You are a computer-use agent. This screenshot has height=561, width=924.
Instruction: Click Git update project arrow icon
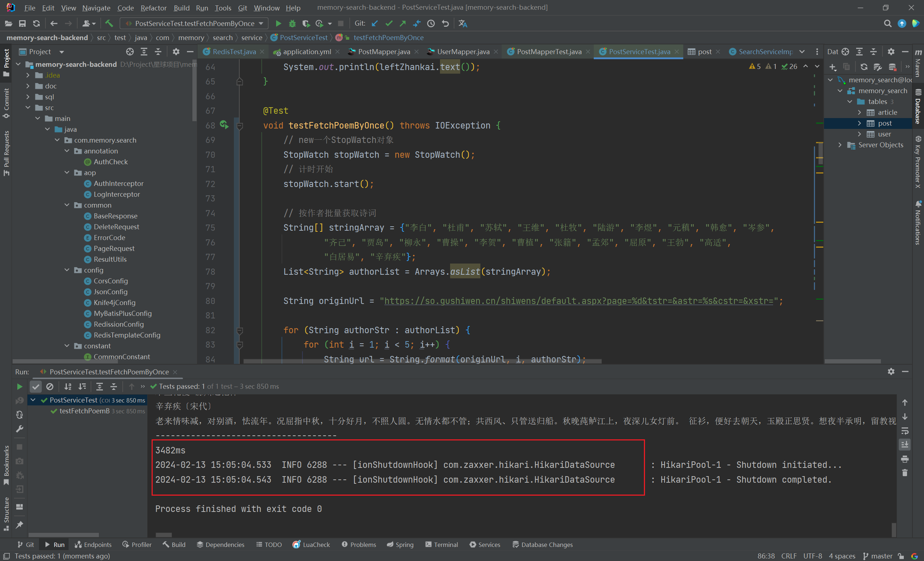click(375, 23)
